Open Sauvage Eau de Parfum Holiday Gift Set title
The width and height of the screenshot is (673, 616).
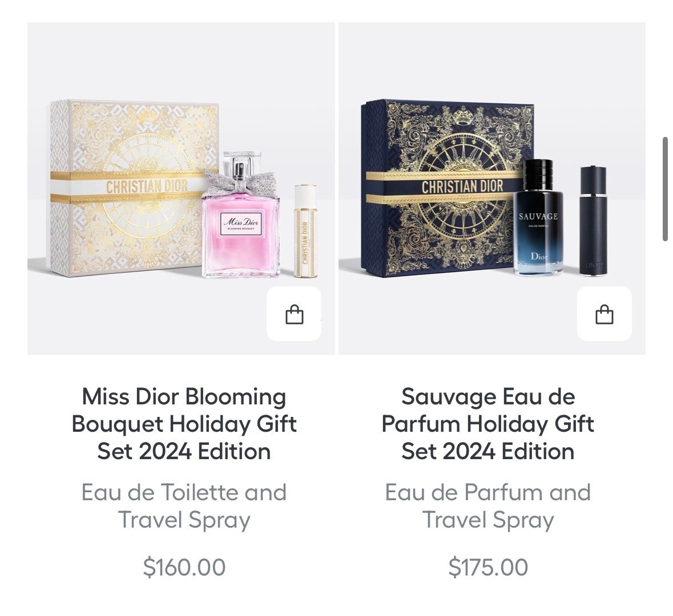488,424
